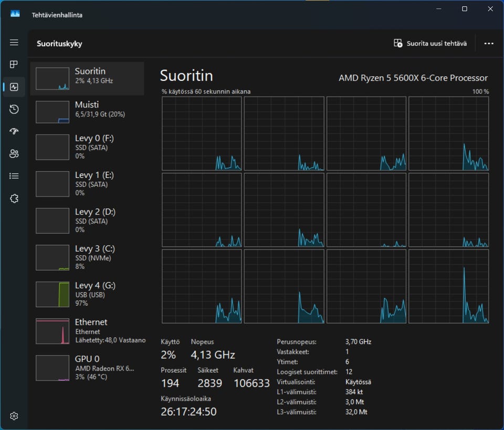
Task: Open the App history page icon
Action: pyautogui.click(x=14, y=109)
